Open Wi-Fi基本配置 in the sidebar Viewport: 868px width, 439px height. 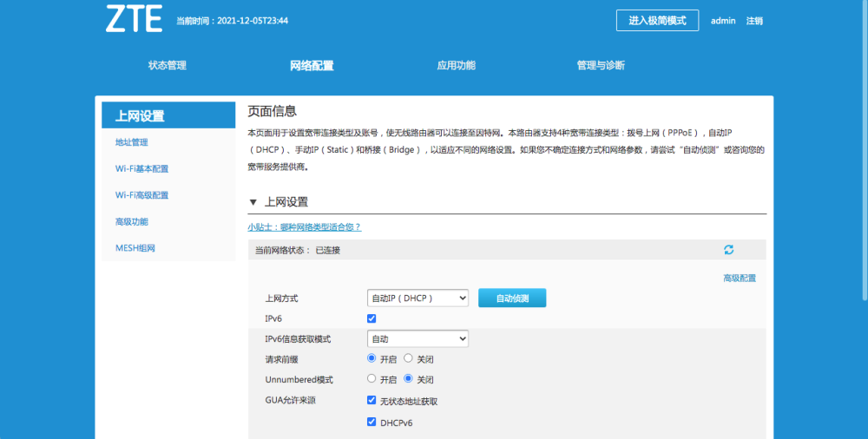coord(141,169)
